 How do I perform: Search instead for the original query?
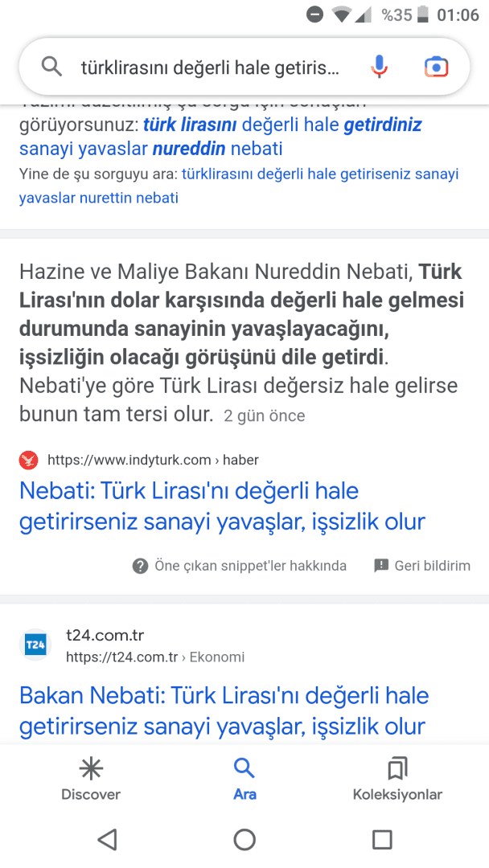[x=319, y=174]
